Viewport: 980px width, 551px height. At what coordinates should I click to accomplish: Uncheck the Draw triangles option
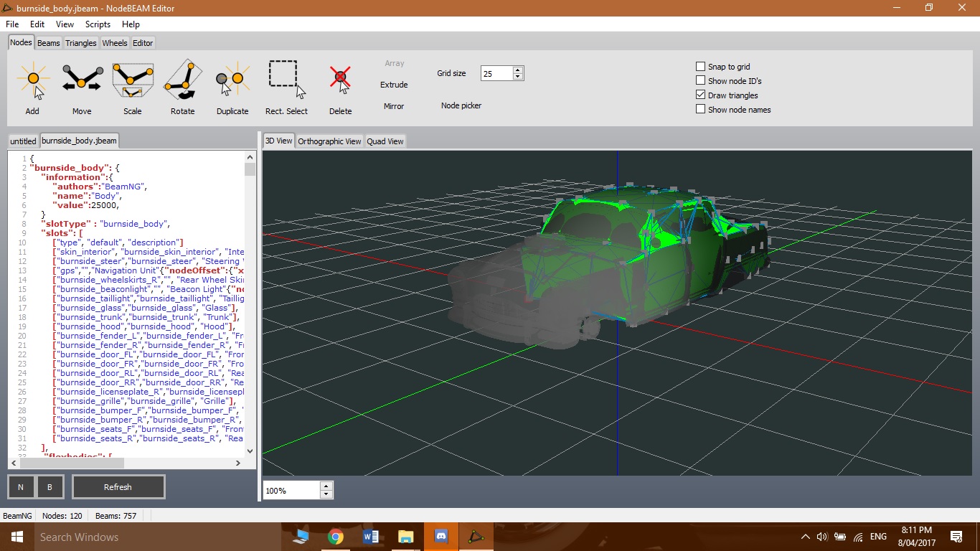[701, 95]
